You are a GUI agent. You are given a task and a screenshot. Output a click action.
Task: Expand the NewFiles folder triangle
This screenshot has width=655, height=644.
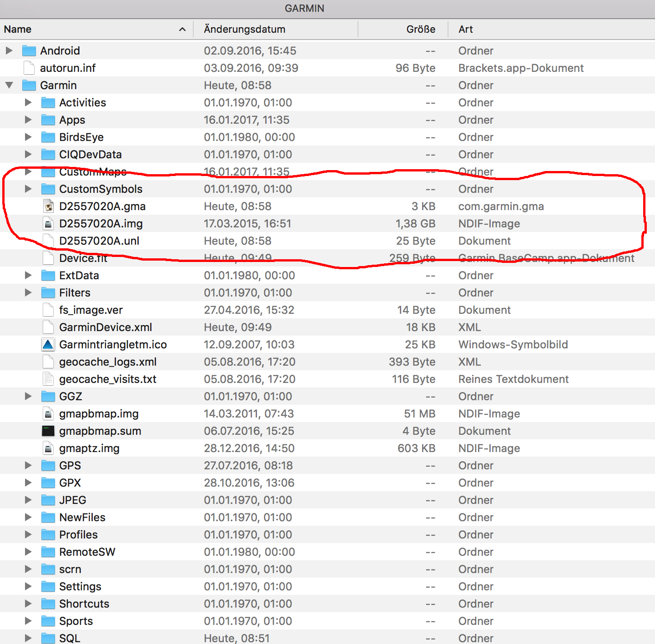[x=28, y=517]
